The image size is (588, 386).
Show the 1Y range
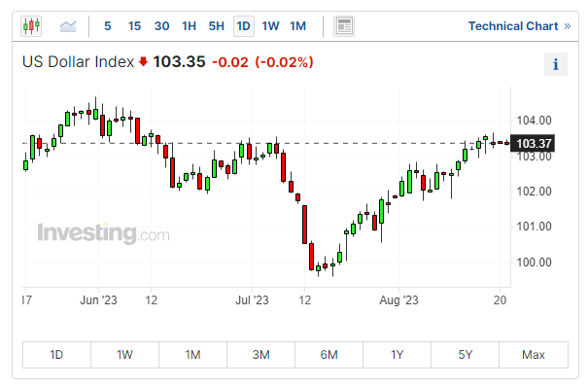[398, 355]
